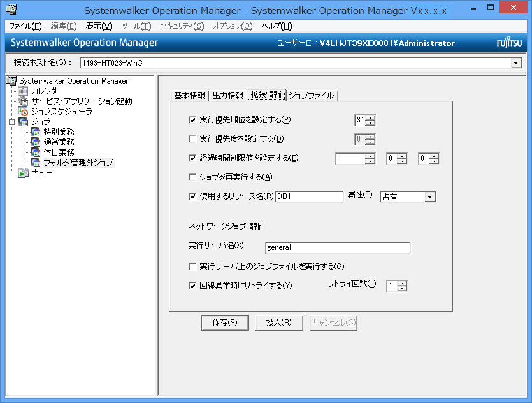532x403 pixels.
Task: Open the ヘルプ(H) menu
Action: click(277, 26)
